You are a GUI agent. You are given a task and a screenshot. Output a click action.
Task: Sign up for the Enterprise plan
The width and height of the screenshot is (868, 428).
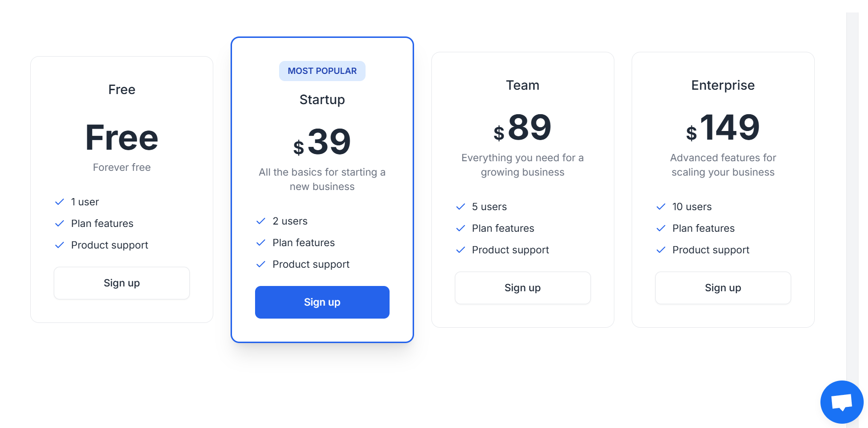[722, 287]
